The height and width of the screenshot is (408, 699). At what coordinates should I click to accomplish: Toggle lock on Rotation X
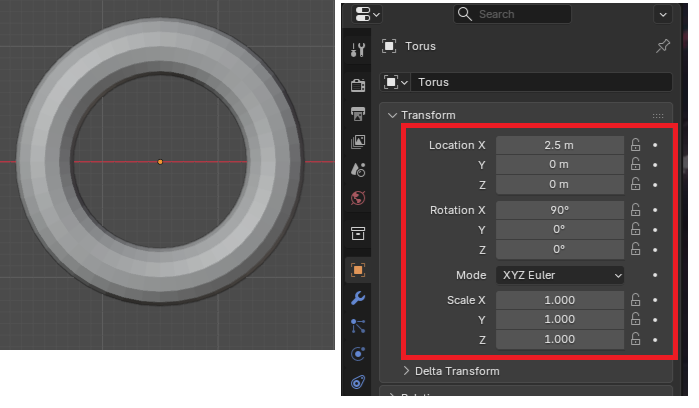[x=636, y=210]
